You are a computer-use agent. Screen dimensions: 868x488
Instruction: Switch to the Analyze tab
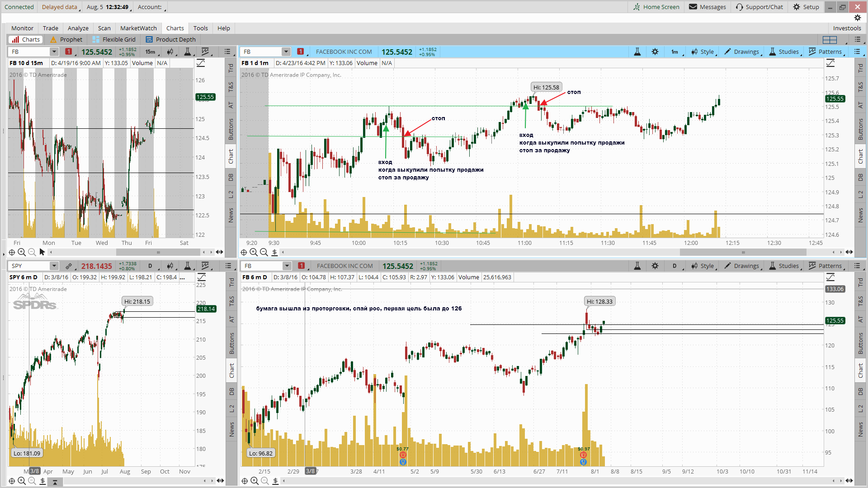[x=78, y=28]
